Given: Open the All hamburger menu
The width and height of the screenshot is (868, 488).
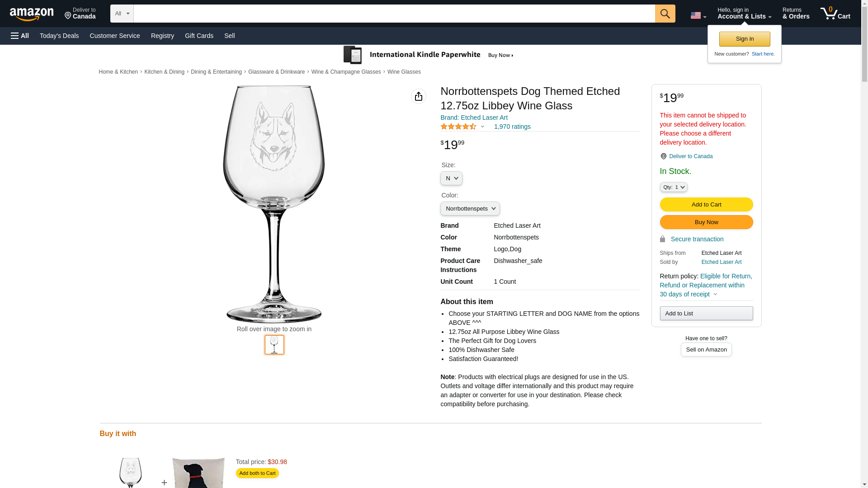Looking at the screenshot, I should [20, 36].
